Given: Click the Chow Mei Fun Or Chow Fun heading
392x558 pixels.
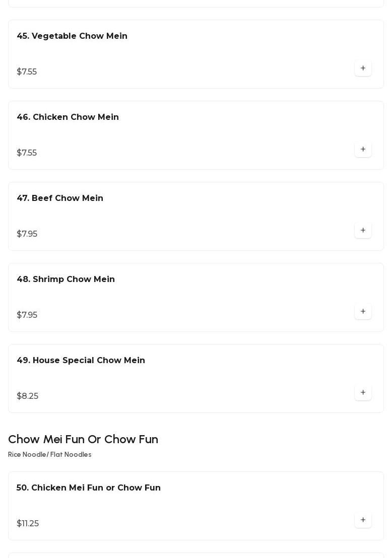Looking at the screenshot, I should [83, 439].
